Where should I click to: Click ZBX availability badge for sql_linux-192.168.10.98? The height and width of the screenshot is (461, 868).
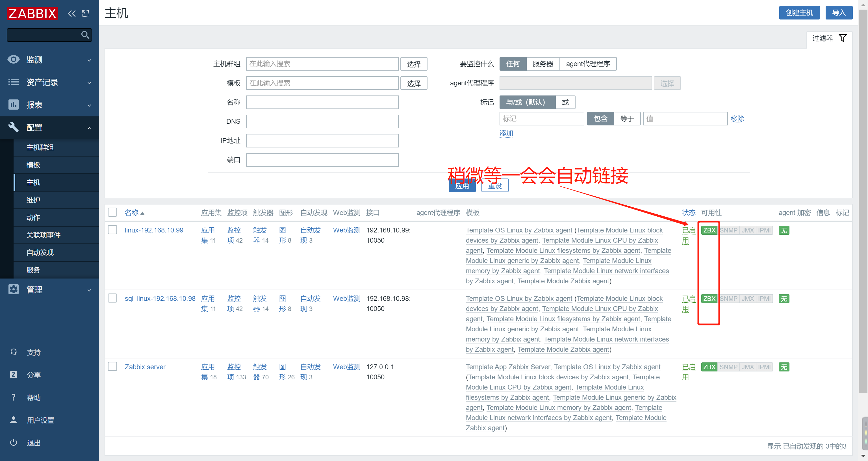709,299
